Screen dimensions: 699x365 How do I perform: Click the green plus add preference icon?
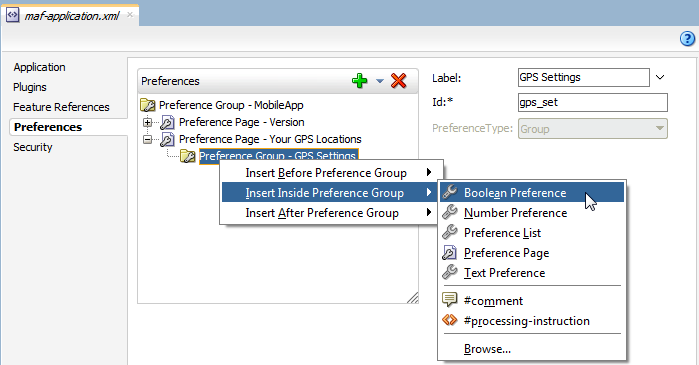[x=359, y=81]
